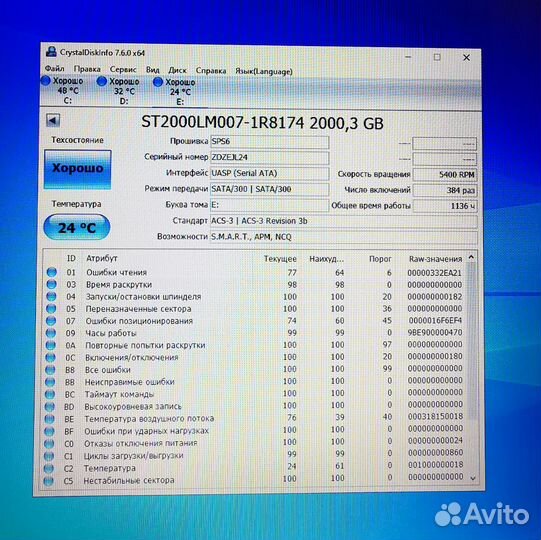The image size is (541, 540).
Task: Click the CrystalDiskInfo title bar app icon
Action: (51, 52)
